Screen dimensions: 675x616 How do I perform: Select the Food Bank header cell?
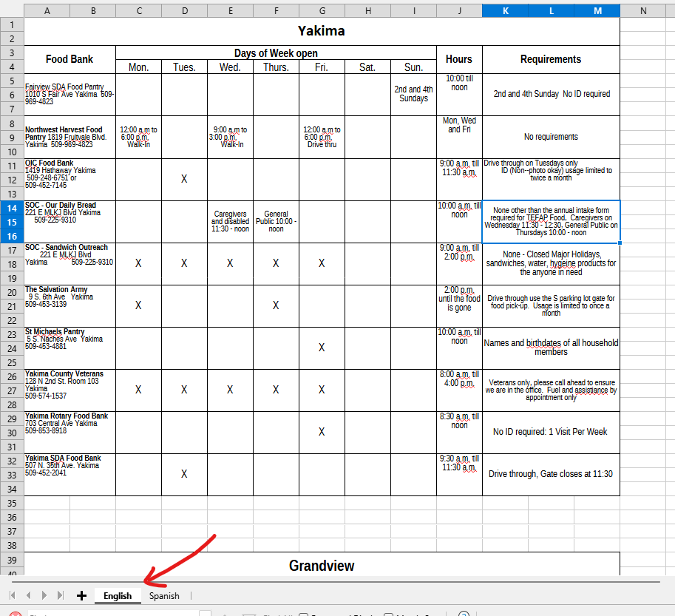pos(69,59)
